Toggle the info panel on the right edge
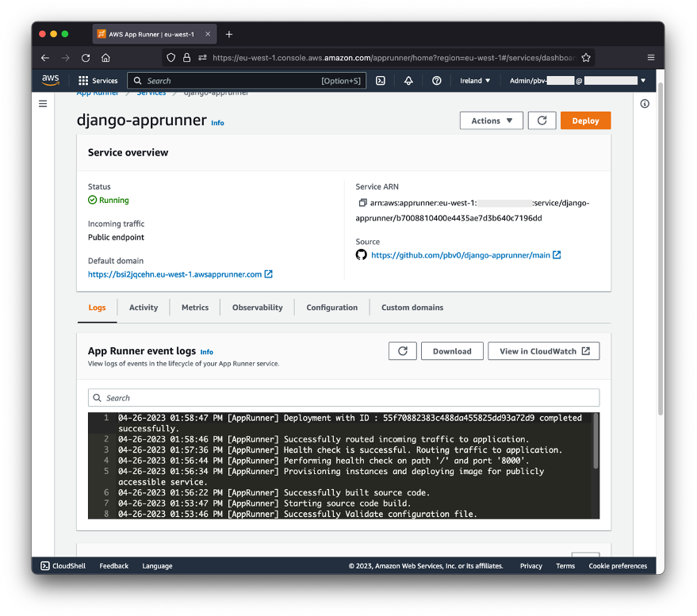This screenshot has height=616, width=697. pyautogui.click(x=644, y=103)
